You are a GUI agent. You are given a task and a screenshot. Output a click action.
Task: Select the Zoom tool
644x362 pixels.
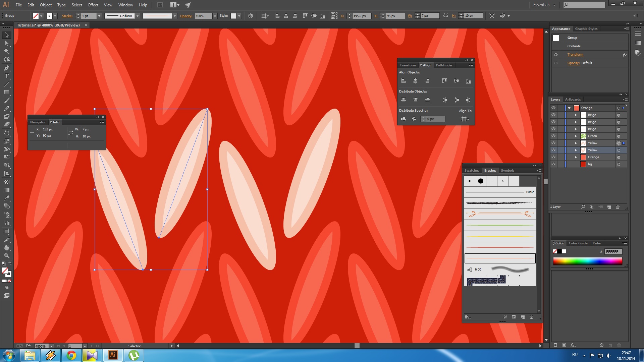pos(6,256)
